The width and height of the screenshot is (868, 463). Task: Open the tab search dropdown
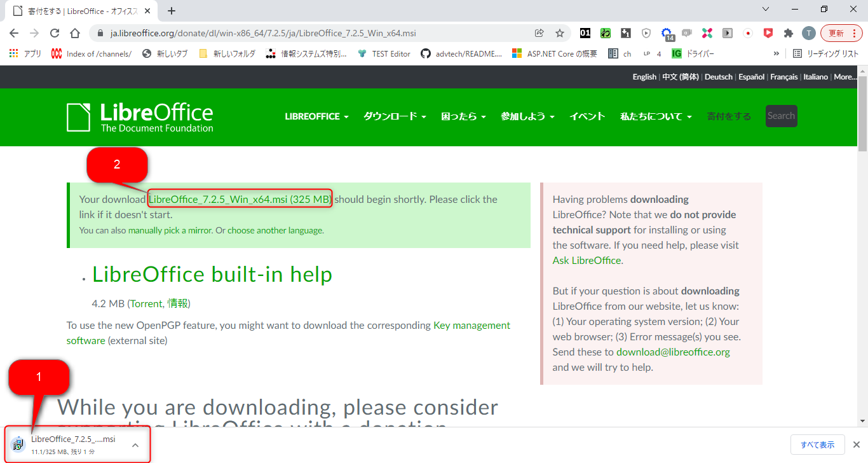[766, 10]
